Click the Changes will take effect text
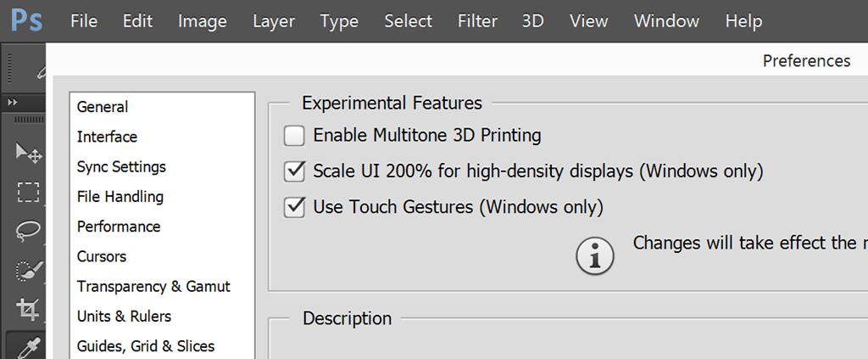Screen dimensions: 868x359 750,243
